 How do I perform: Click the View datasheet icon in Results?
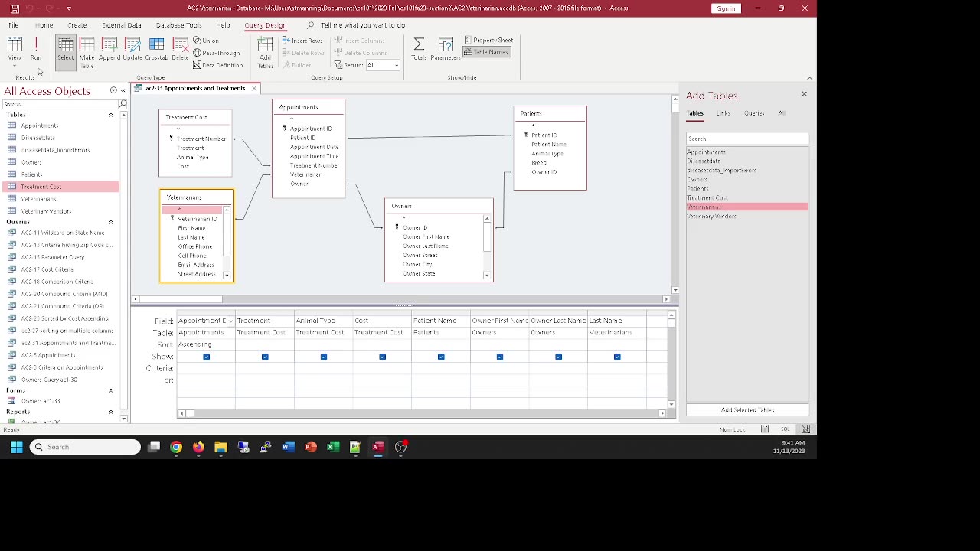(15, 49)
